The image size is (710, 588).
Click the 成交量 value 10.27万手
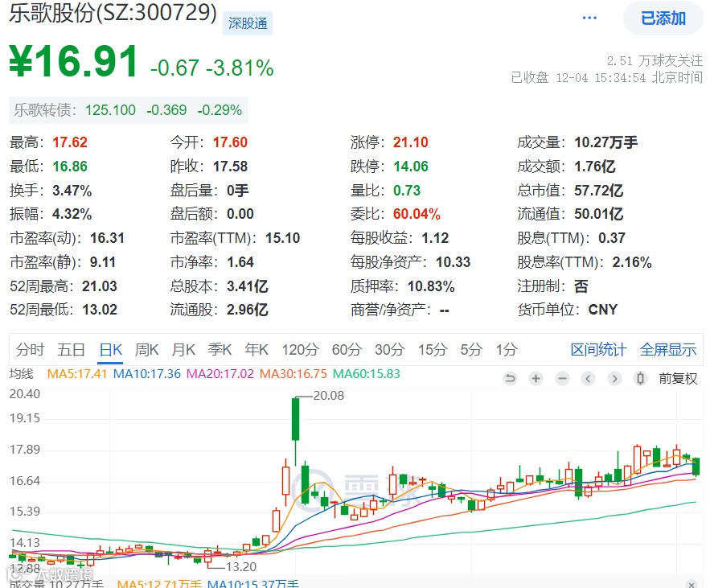pos(605,142)
